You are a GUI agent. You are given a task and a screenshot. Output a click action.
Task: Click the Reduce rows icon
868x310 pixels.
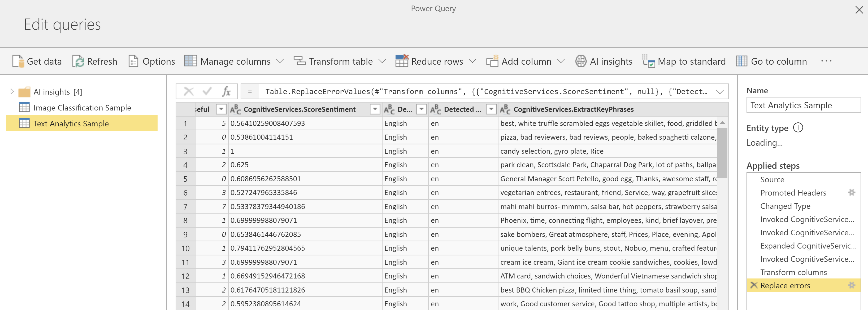pyautogui.click(x=402, y=61)
